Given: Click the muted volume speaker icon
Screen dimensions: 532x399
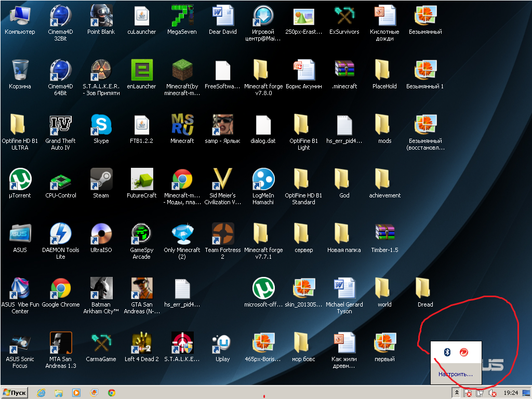Looking at the screenshot, I should pyautogui.click(x=493, y=393).
